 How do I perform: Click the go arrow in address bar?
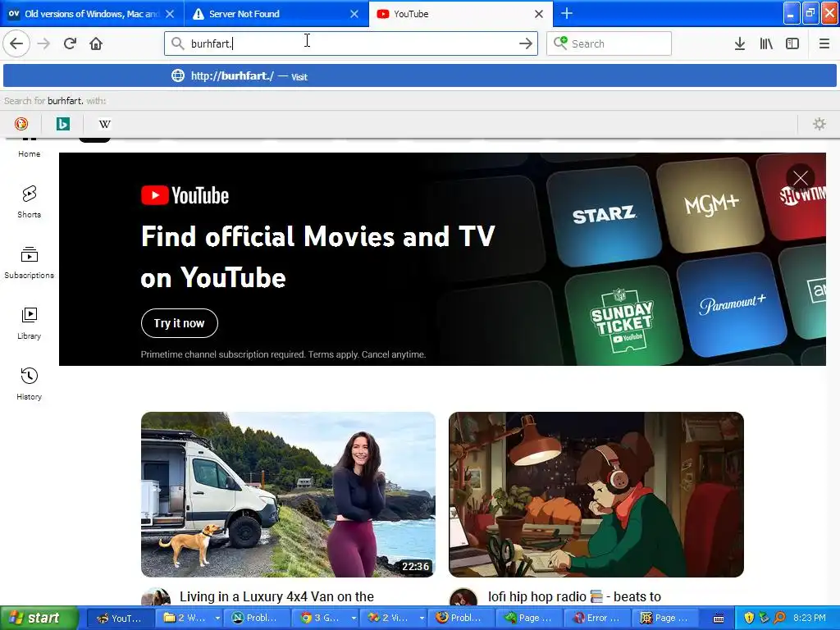pos(526,43)
